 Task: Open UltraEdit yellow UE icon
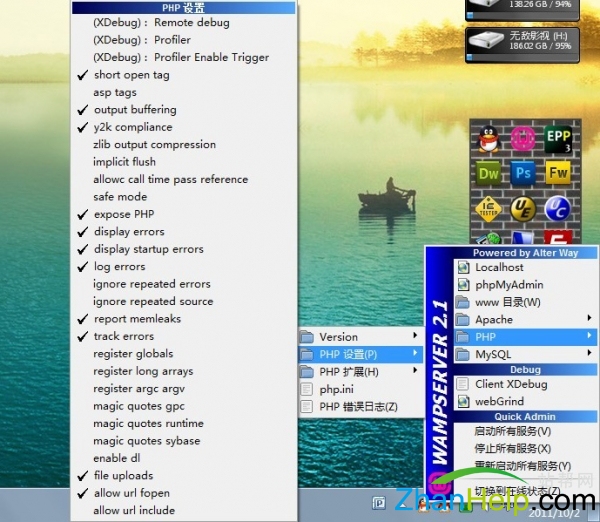[523, 207]
